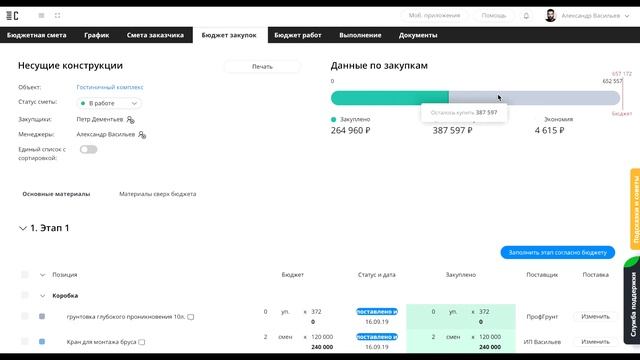
Task: Switch to Материалы сверх бюджета subtab
Action: tap(158, 194)
